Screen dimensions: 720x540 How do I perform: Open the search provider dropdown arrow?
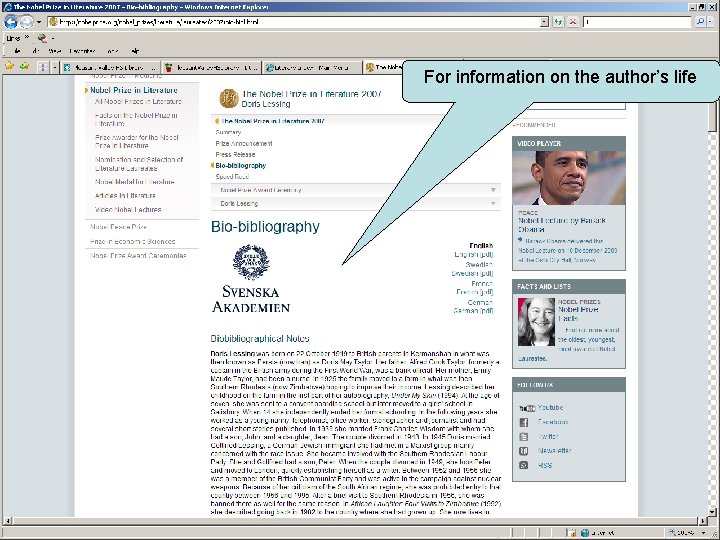[x=711, y=22]
